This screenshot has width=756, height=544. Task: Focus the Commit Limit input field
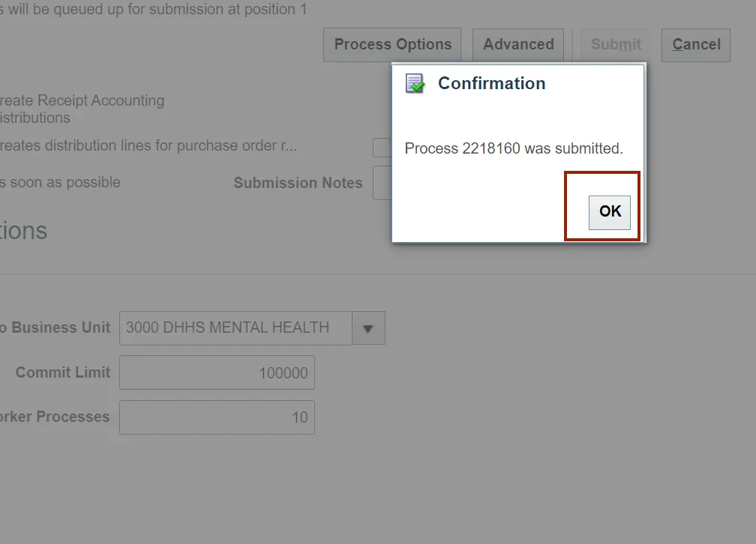tap(217, 373)
